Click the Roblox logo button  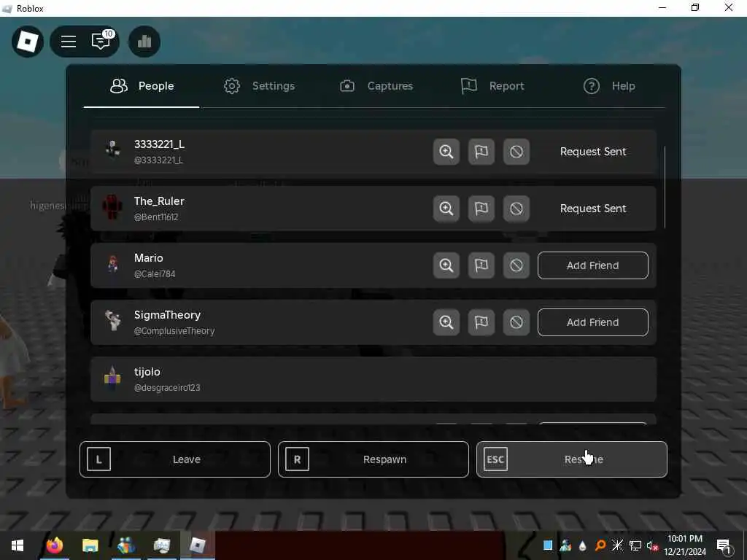point(28,42)
